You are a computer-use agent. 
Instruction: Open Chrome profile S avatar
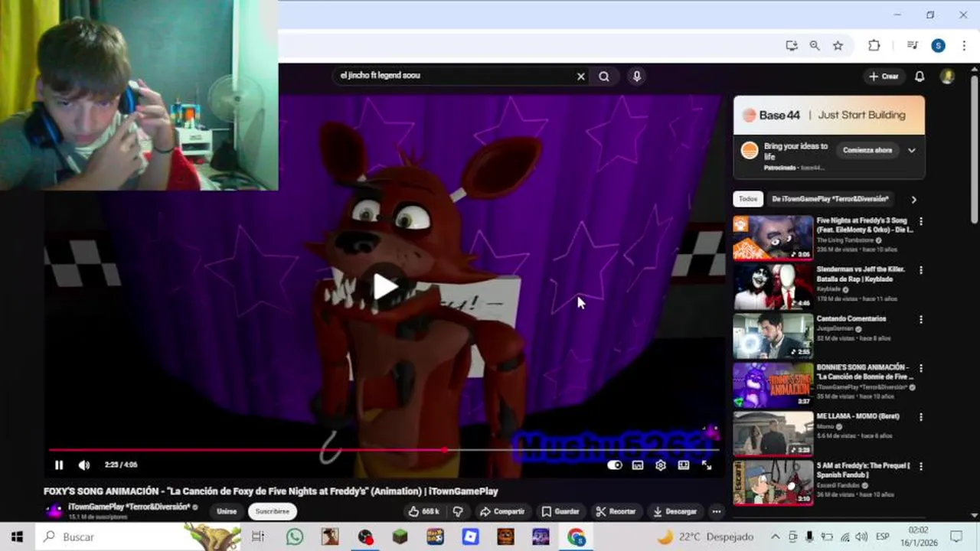coord(938,46)
